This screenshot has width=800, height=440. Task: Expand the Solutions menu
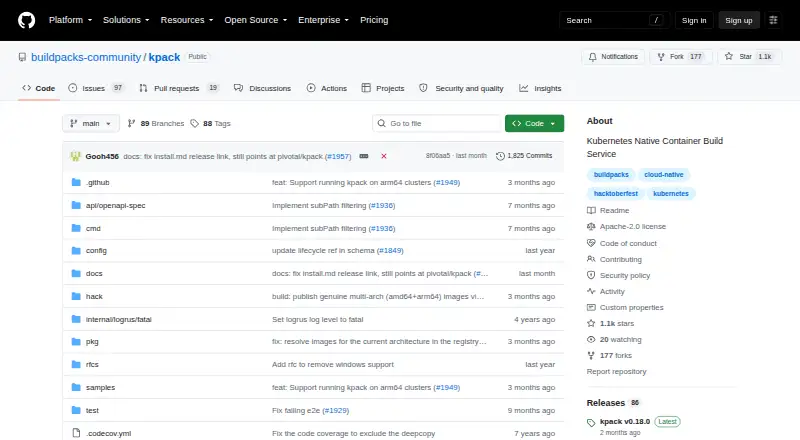126,20
